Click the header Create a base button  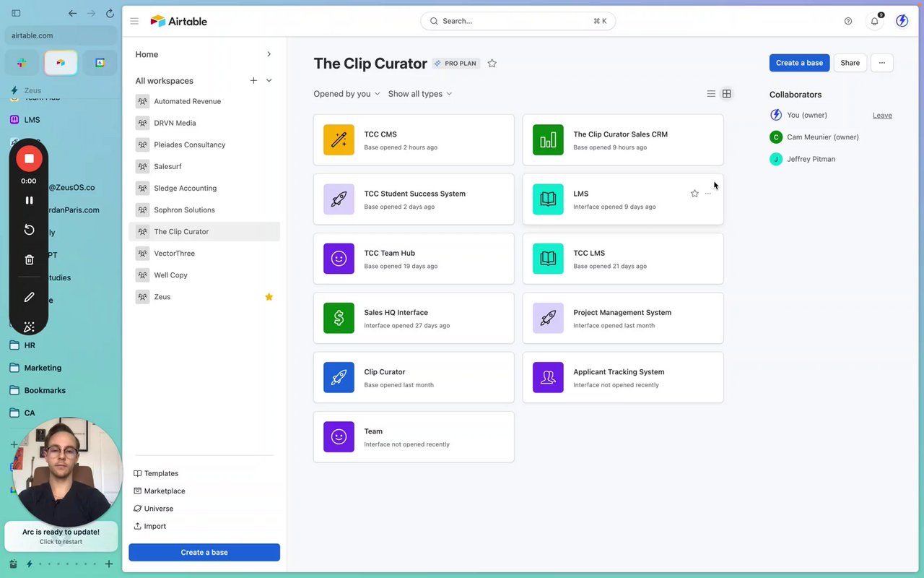[799, 63]
